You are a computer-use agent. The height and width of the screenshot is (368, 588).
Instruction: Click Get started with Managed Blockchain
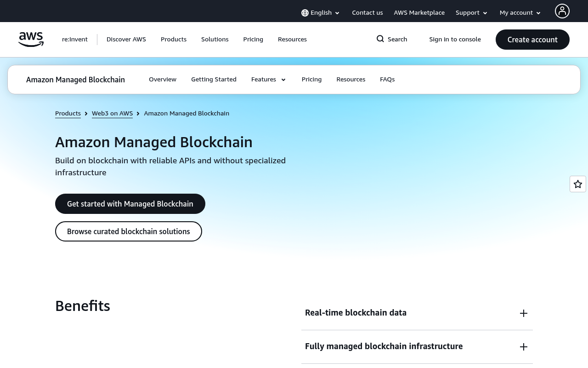point(130,204)
